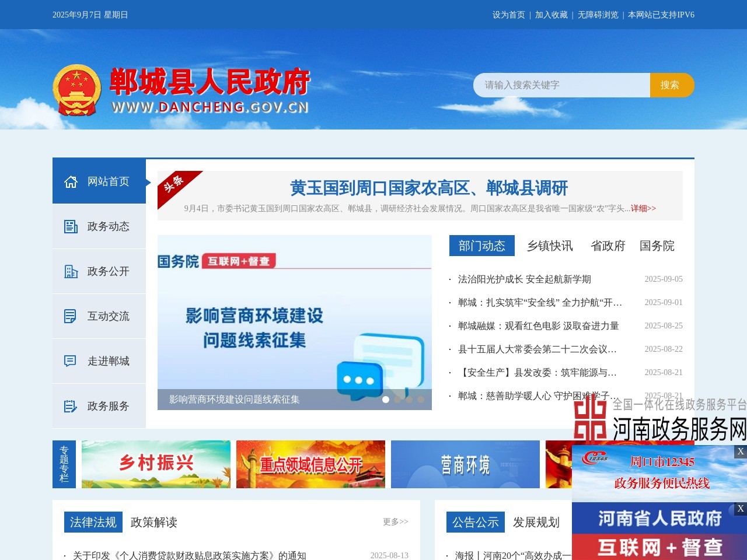Image resolution: width=747 pixels, height=560 pixels.
Task: Open 互动交流 using its speech bubble icon
Action: (x=71, y=316)
